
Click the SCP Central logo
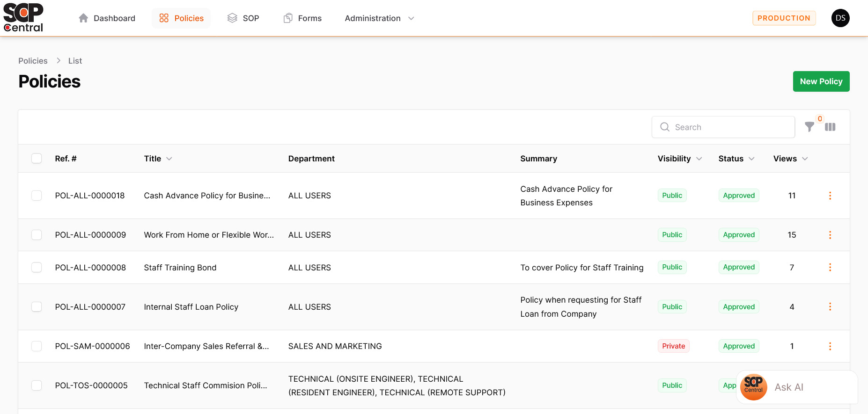[x=23, y=18]
